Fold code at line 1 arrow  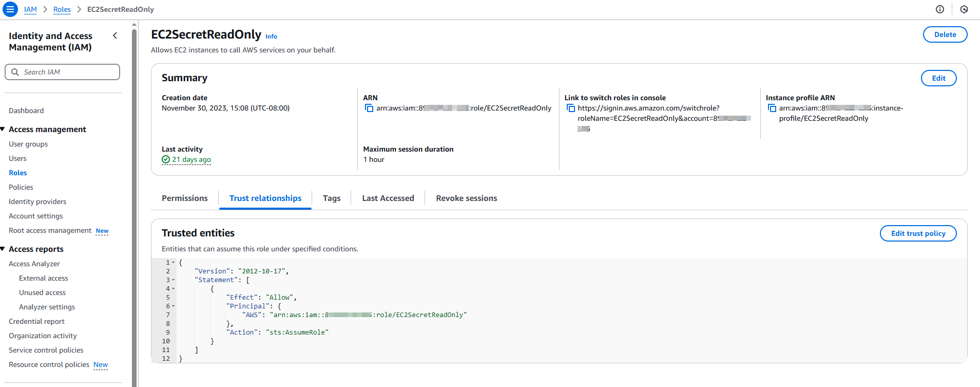173,263
